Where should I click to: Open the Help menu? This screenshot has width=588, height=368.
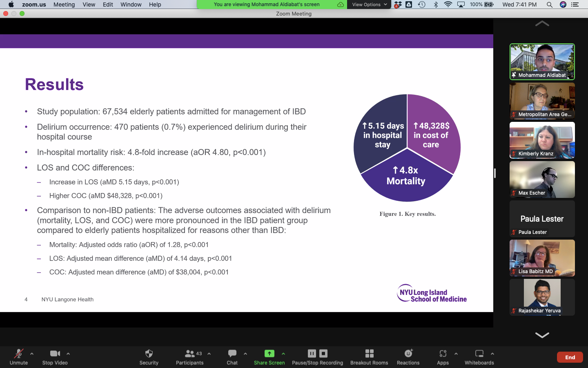coord(155,4)
